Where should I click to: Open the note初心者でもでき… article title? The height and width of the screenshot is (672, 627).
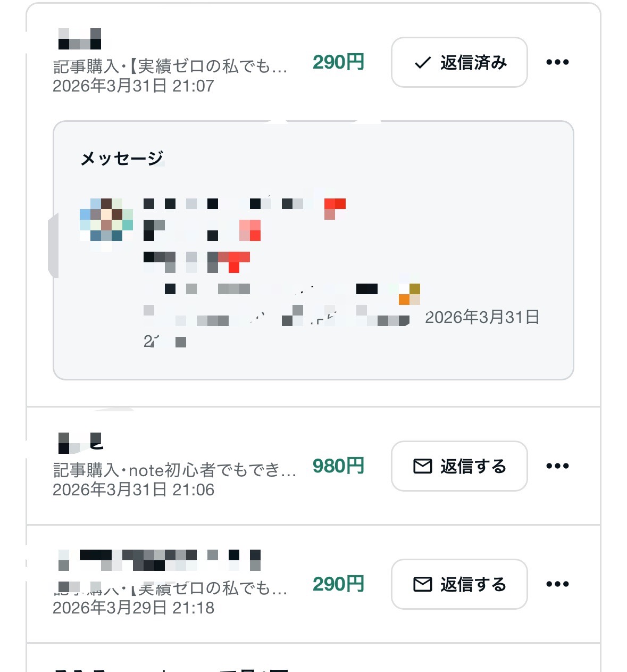(174, 470)
